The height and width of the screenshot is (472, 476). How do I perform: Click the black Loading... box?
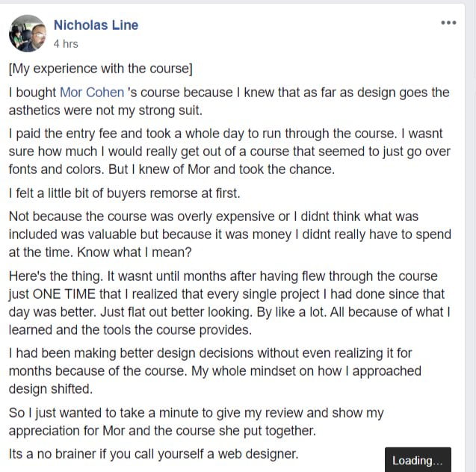click(x=418, y=460)
